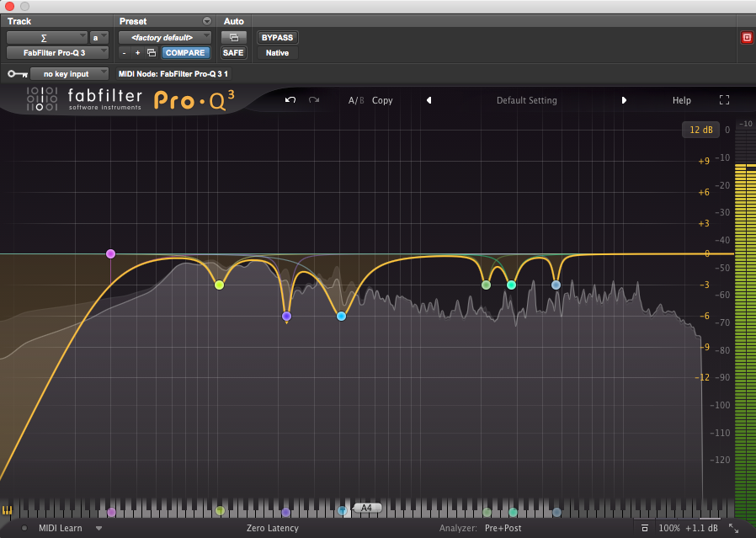Go to next preset with right arrow

(624, 100)
